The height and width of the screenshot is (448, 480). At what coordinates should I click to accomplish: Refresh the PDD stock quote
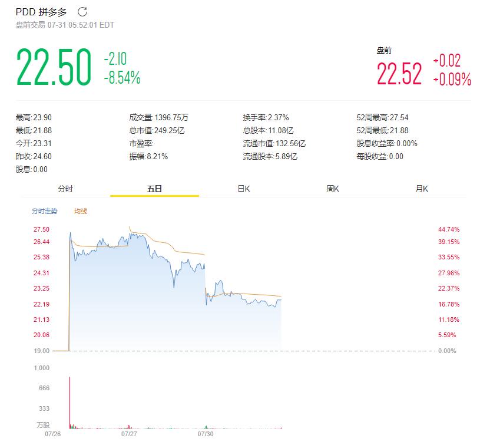[83, 10]
